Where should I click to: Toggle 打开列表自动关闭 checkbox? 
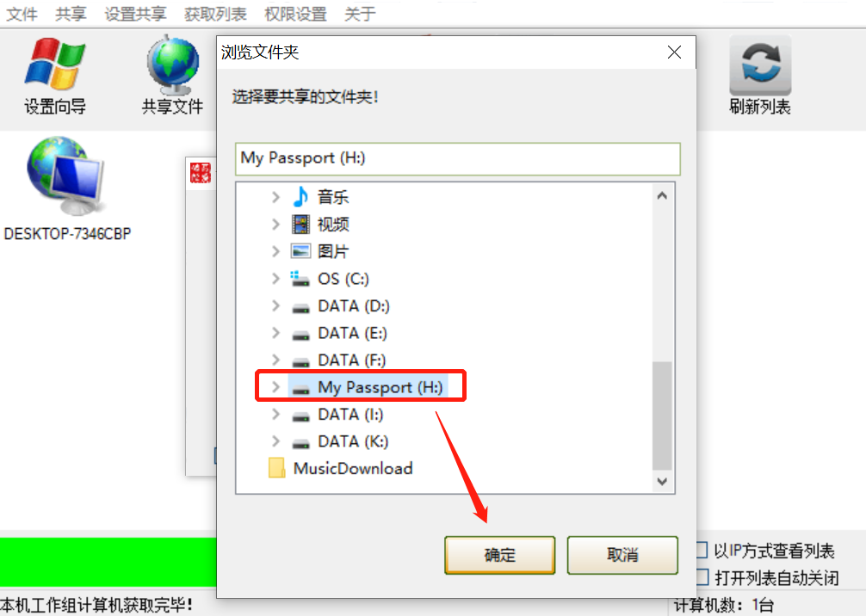pos(702,577)
